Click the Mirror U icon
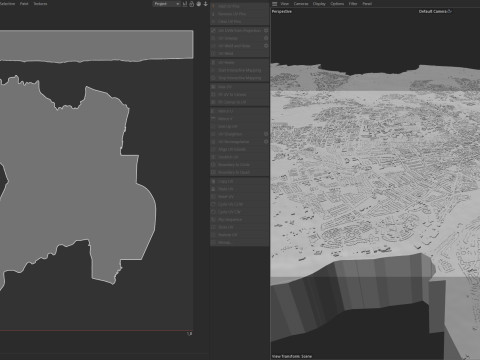This screenshot has height=360, width=480. click(214, 111)
